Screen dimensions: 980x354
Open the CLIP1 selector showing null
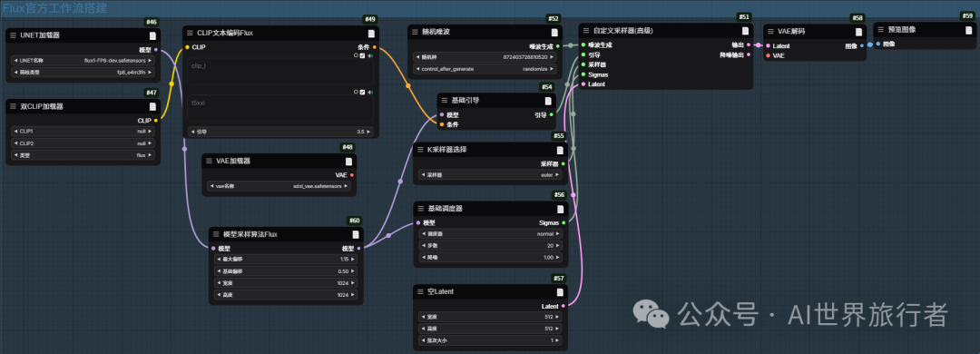click(83, 132)
